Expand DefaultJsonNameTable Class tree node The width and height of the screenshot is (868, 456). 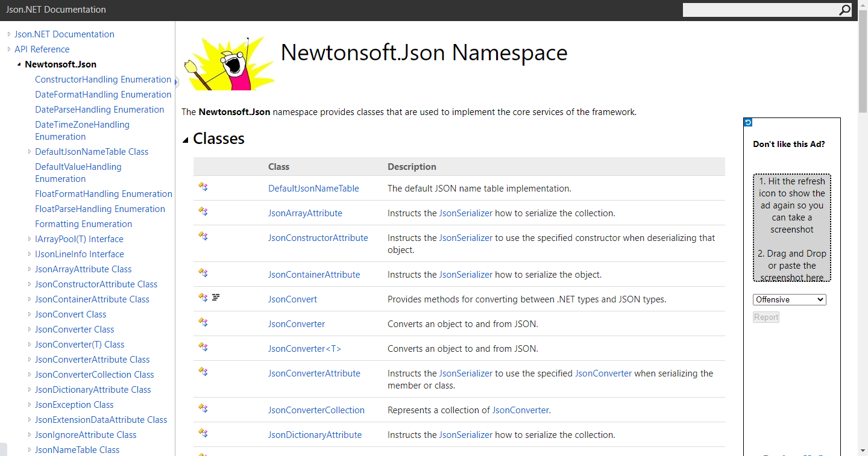pos(30,152)
